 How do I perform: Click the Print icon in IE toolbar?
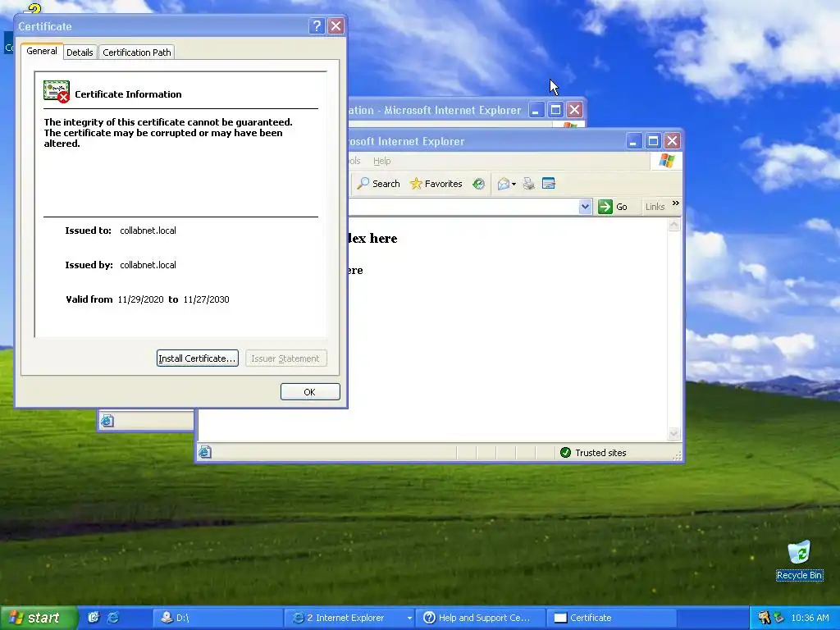[x=529, y=184]
